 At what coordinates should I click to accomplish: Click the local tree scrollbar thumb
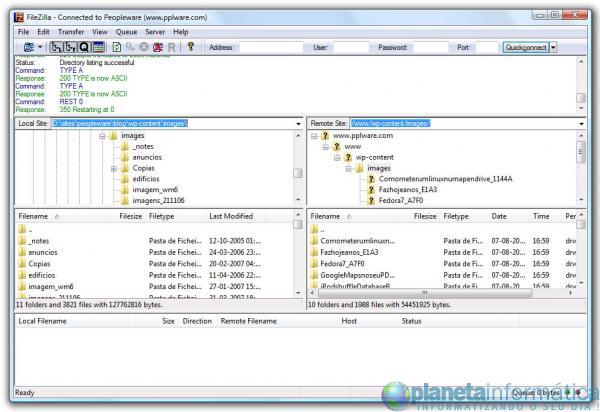tap(298, 173)
